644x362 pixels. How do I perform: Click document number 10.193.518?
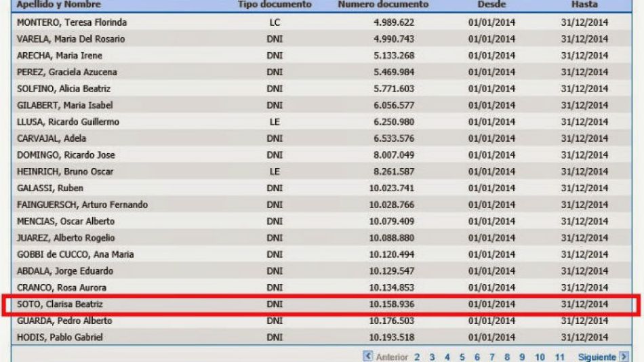click(x=392, y=338)
